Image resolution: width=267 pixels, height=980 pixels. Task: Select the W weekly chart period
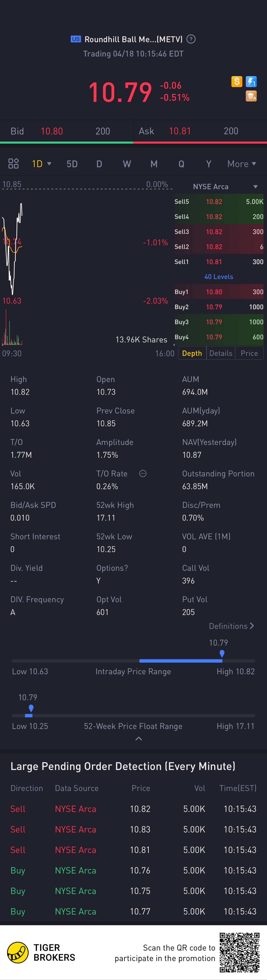tap(126, 164)
